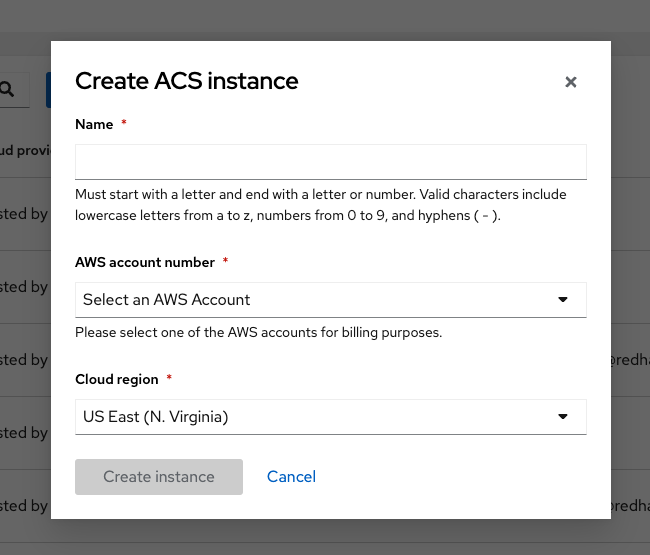Click the AWS billing purposes helper text
This screenshot has height=555, width=650.
pyautogui.click(x=259, y=332)
